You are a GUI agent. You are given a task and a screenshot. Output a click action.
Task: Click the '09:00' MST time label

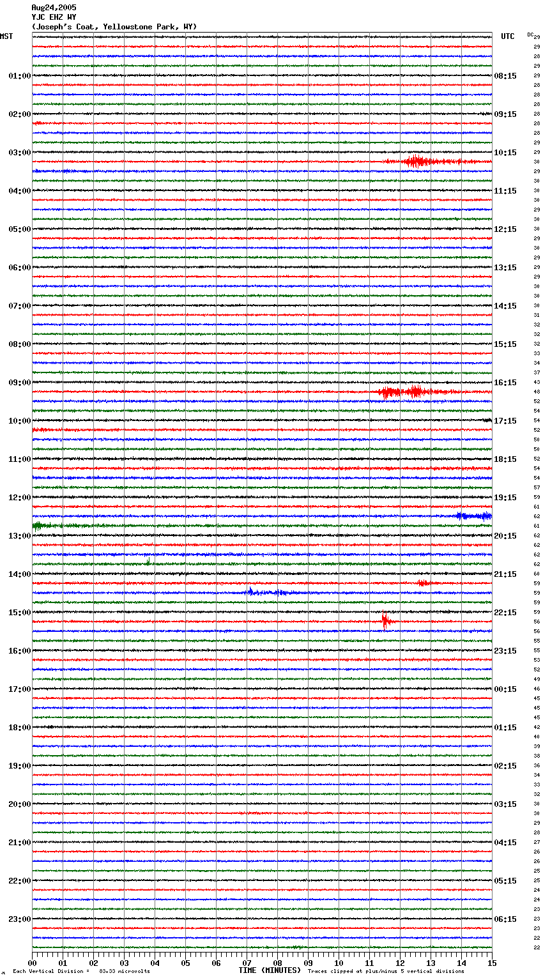pos(20,383)
